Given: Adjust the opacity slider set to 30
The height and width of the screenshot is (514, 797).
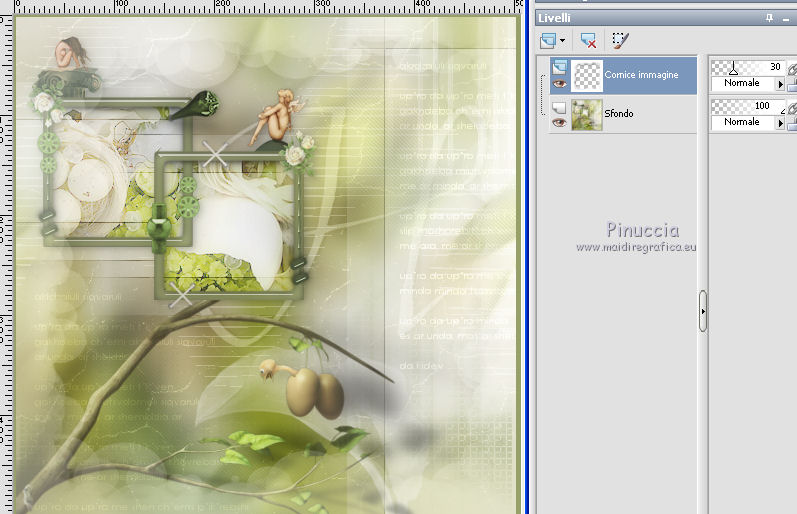Looking at the screenshot, I should click(748, 67).
